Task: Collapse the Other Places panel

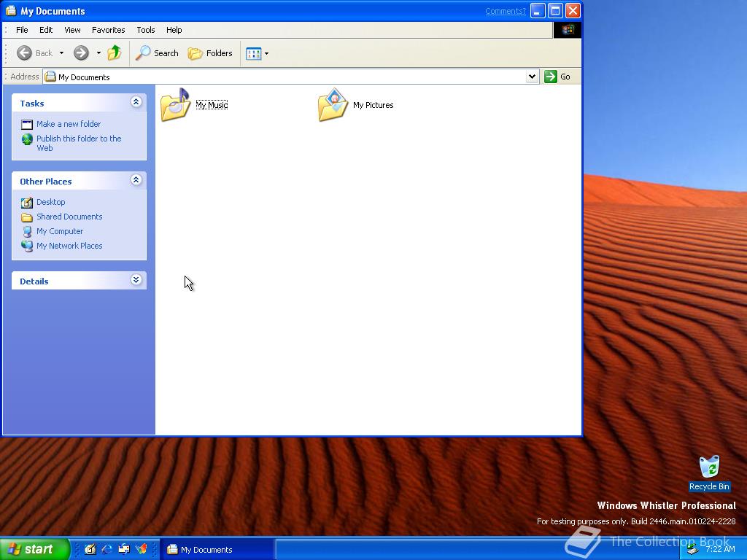Action: tap(136, 180)
